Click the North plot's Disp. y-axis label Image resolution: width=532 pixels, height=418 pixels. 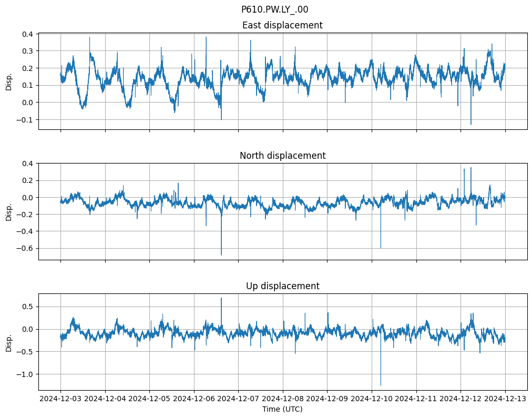tap(9, 212)
